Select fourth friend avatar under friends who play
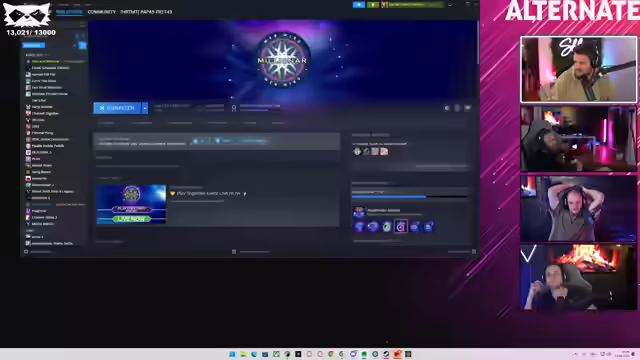 [384, 151]
